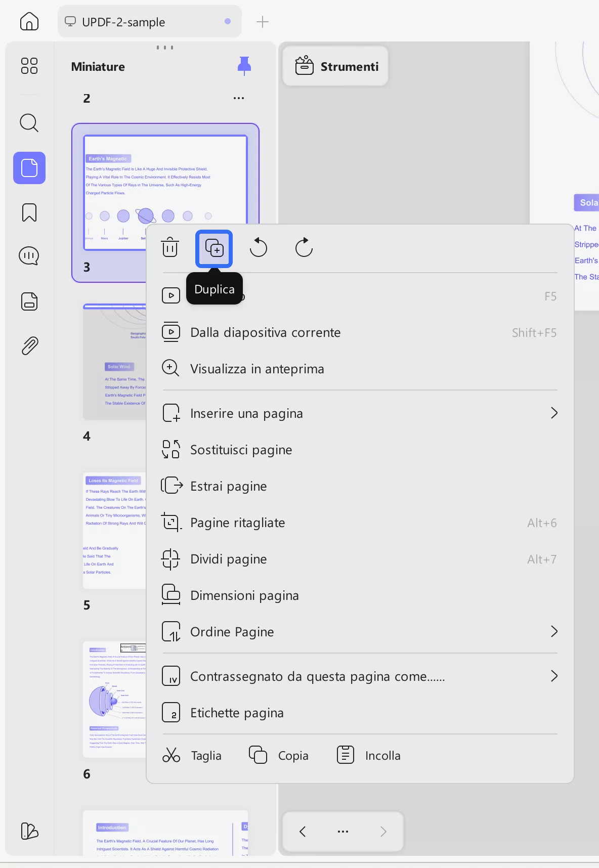Select Dividi pagine

coord(360,559)
